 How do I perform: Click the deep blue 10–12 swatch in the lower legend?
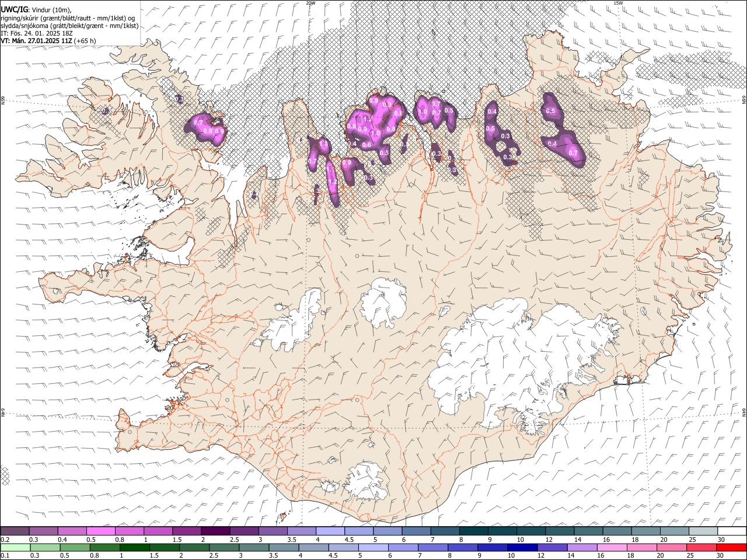coord(522,547)
